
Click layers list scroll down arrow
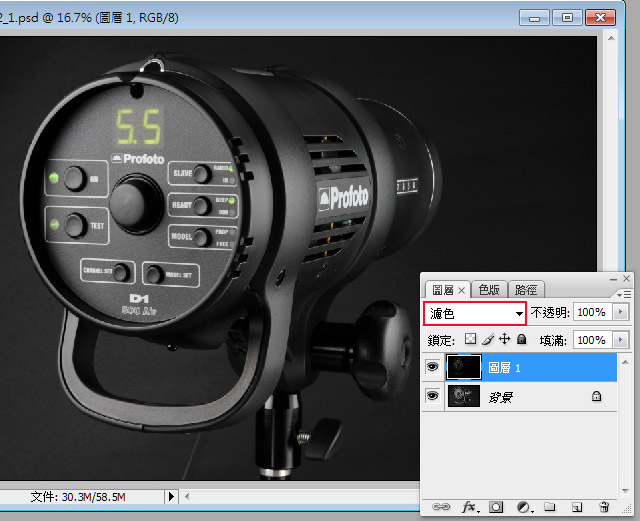(x=625, y=490)
